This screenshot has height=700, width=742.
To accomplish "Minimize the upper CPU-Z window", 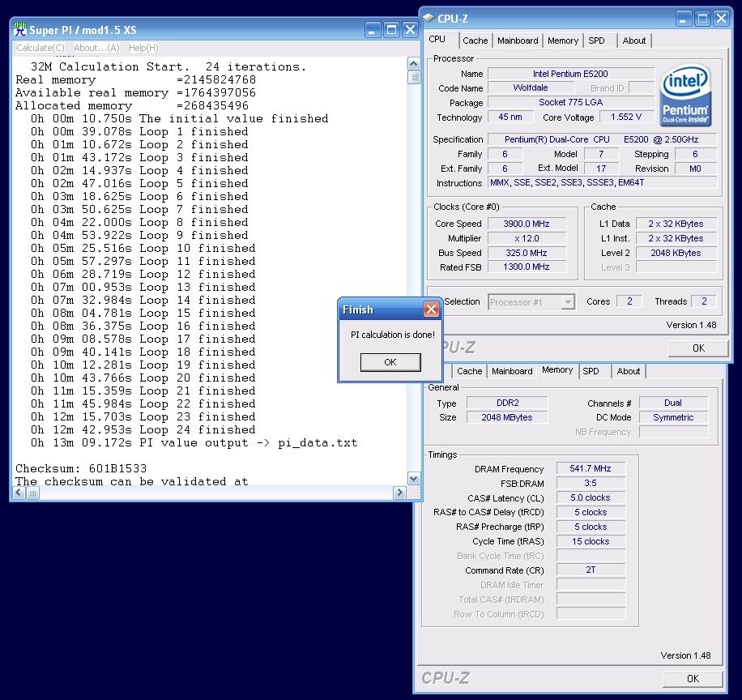I will pyautogui.click(x=683, y=19).
